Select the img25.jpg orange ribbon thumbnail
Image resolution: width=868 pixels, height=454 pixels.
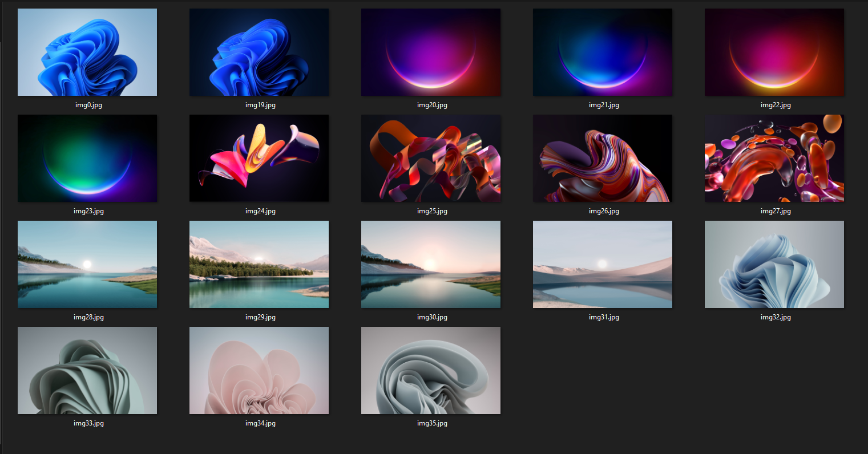point(431,158)
